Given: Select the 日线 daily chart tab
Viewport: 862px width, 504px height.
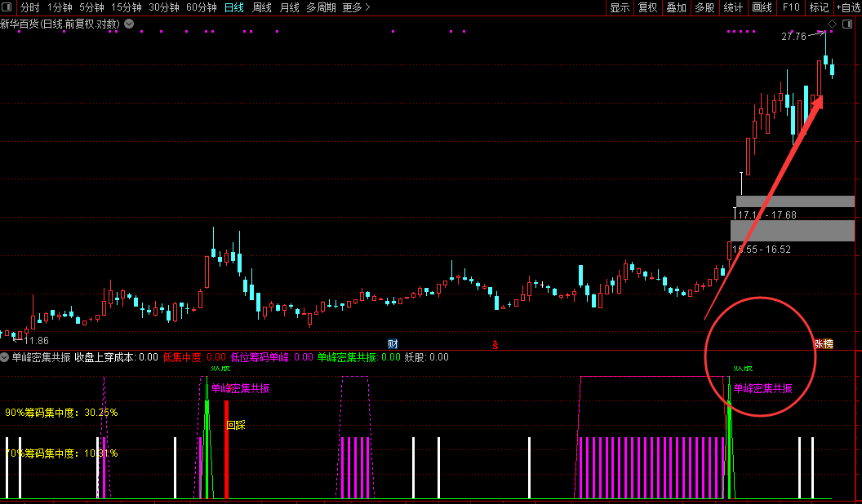Looking at the screenshot, I should [234, 7].
